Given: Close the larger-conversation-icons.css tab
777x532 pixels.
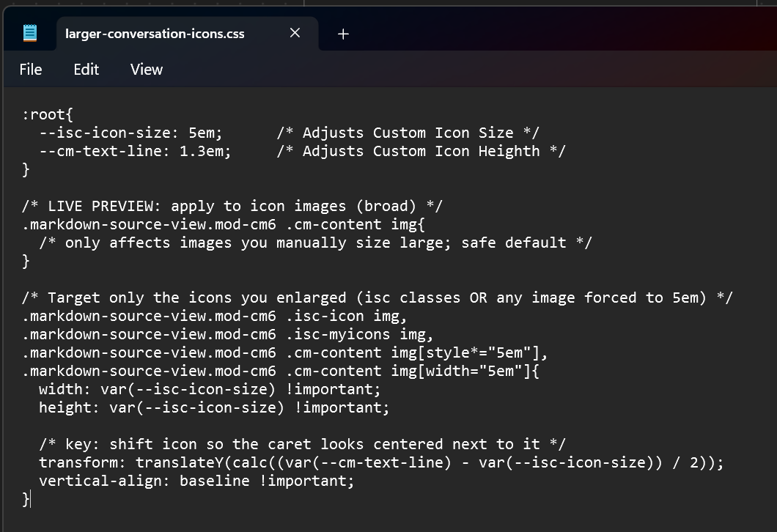Looking at the screenshot, I should click(295, 33).
